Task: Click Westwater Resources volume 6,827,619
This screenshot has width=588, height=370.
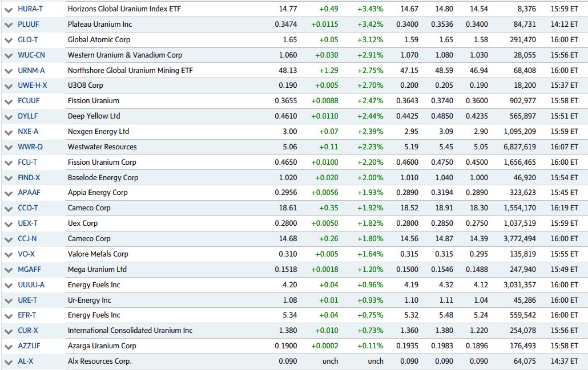Action: point(519,147)
